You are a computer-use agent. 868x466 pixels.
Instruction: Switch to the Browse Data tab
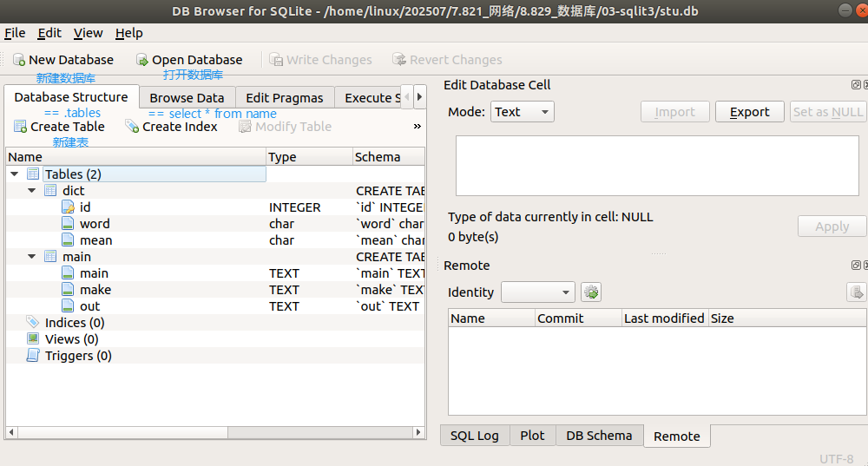[187, 98]
